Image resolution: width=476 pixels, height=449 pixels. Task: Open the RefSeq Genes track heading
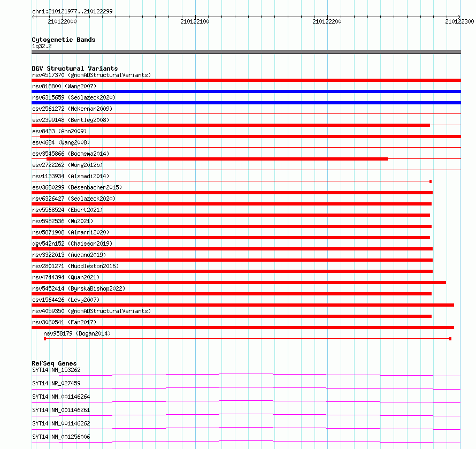54,363
